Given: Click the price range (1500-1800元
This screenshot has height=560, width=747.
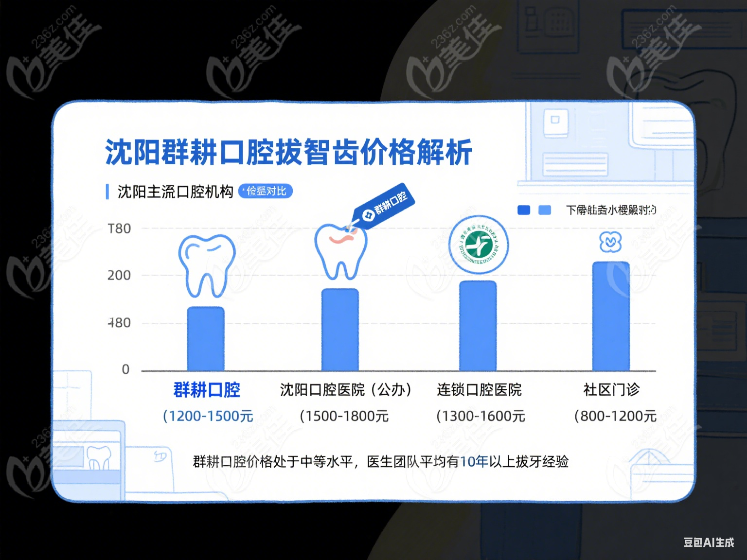Looking at the screenshot, I should [344, 416].
